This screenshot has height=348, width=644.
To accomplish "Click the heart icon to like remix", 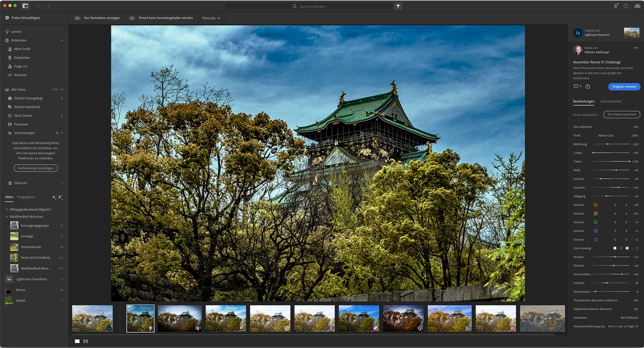I will (576, 86).
